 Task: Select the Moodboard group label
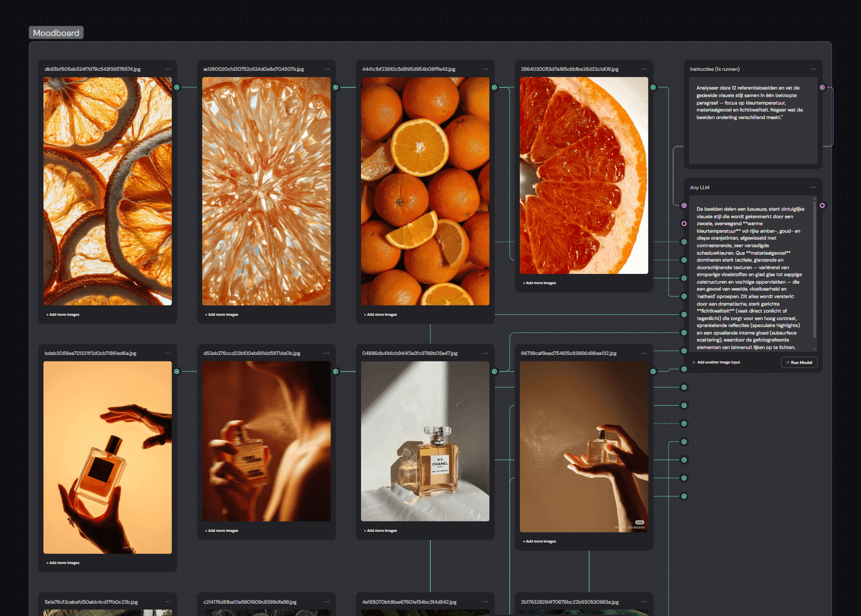pos(56,33)
